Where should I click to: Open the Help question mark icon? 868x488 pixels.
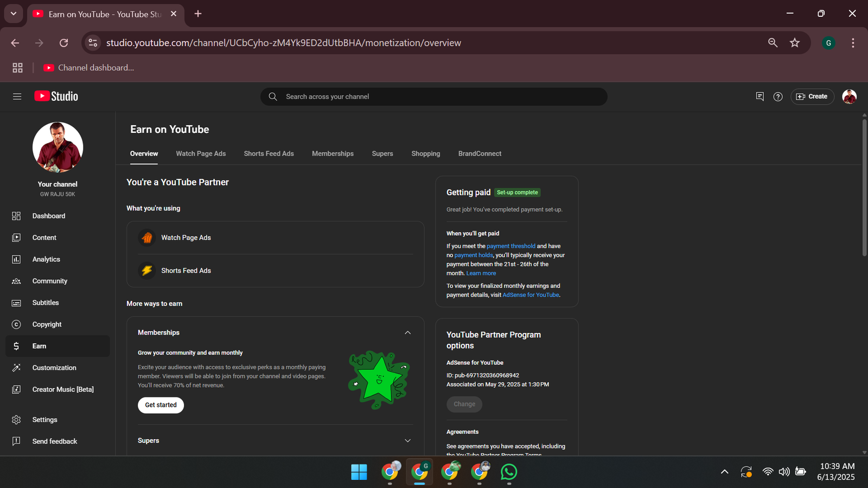click(778, 97)
